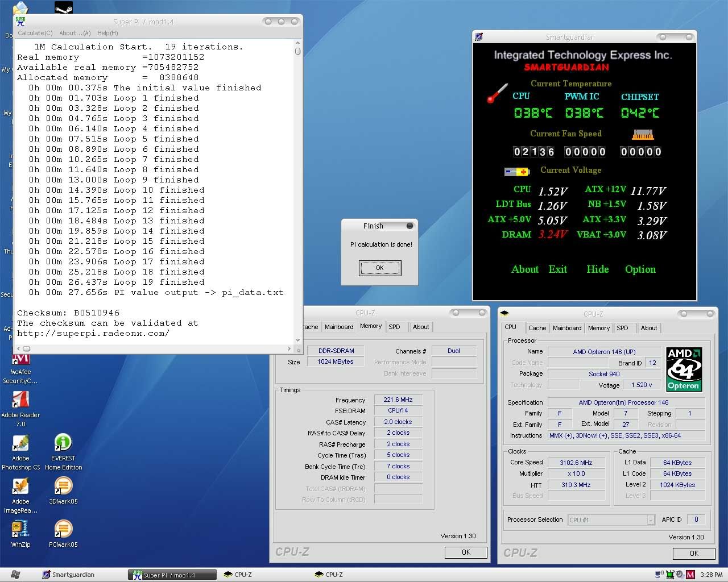Viewport: 728px width, 582px height.
Task: Launch PCMark05 desktop icon
Action: click(63, 534)
